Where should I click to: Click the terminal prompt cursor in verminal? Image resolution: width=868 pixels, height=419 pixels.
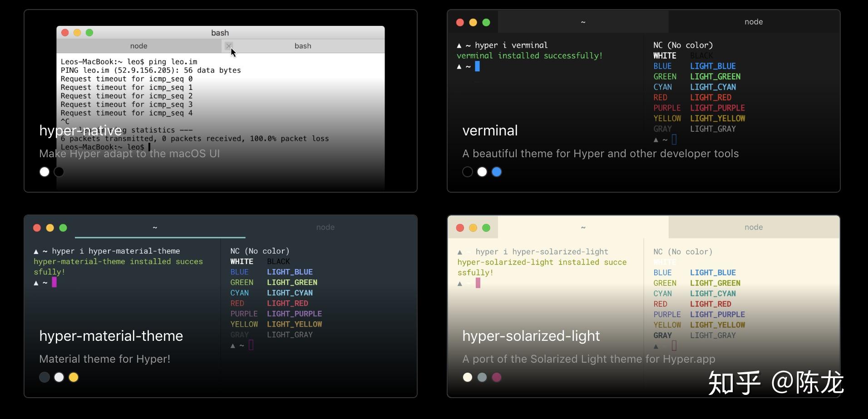tap(477, 66)
